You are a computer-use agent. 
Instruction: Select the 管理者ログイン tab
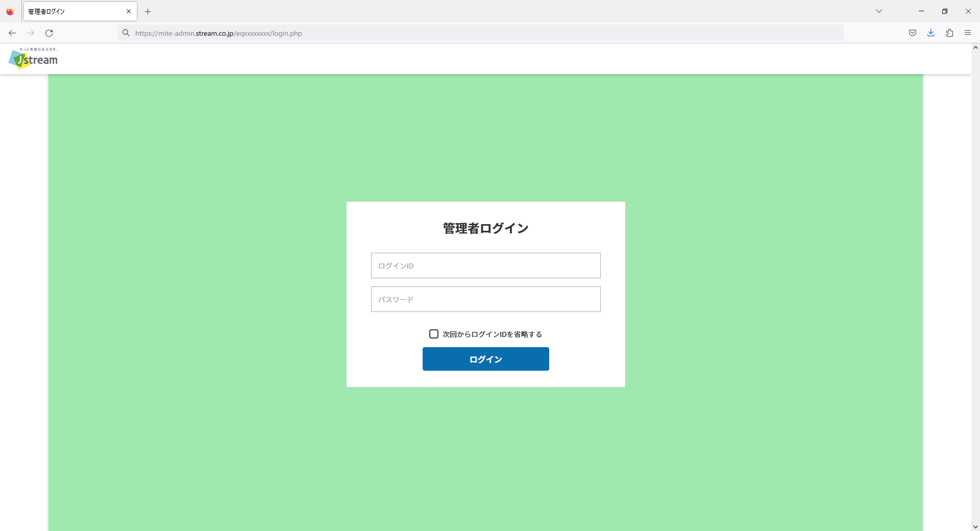point(80,11)
